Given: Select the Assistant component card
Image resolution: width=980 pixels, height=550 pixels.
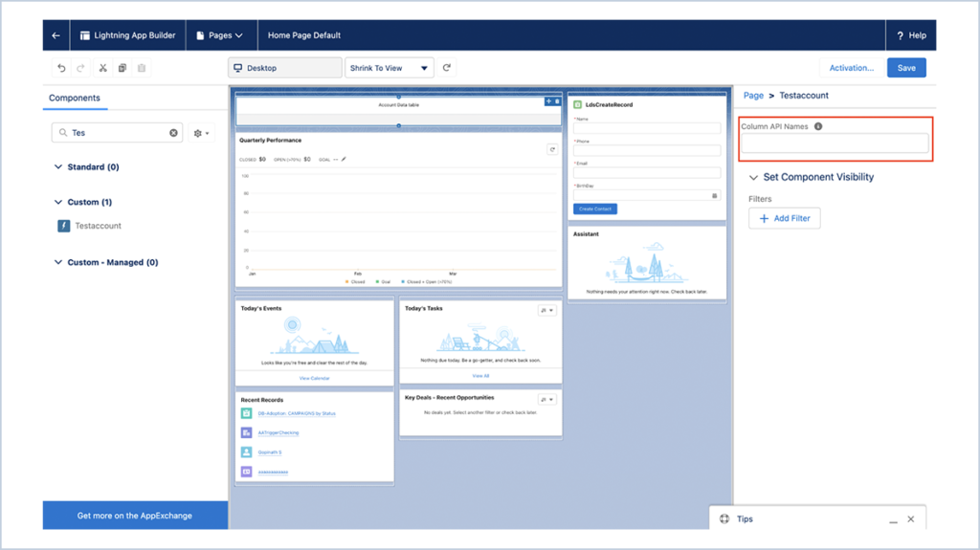Looking at the screenshot, I should click(647, 263).
